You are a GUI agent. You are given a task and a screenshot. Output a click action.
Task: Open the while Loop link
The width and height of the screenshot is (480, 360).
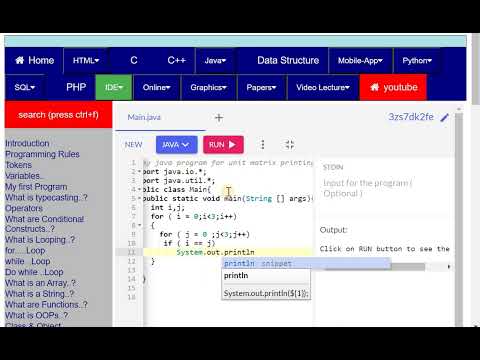28,261
